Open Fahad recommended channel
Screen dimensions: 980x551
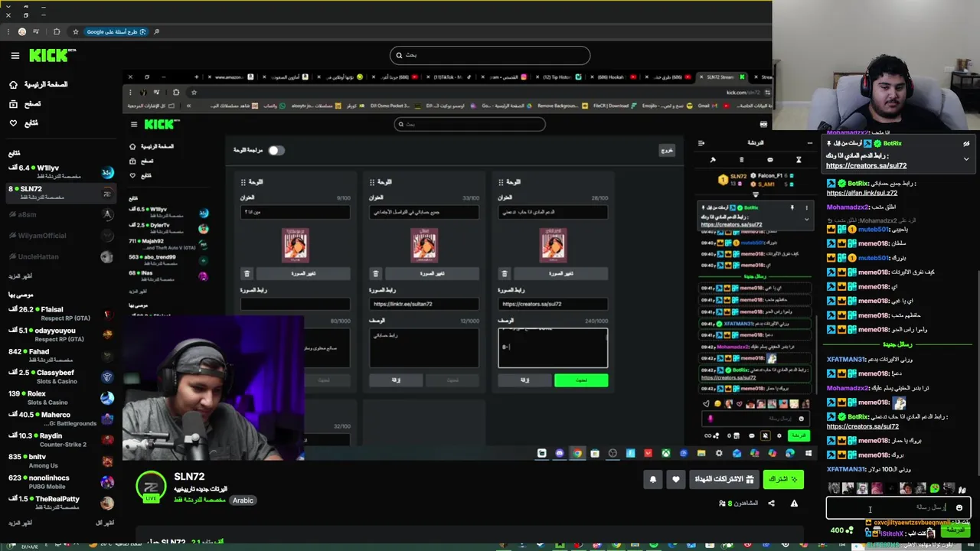(x=60, y=356)
